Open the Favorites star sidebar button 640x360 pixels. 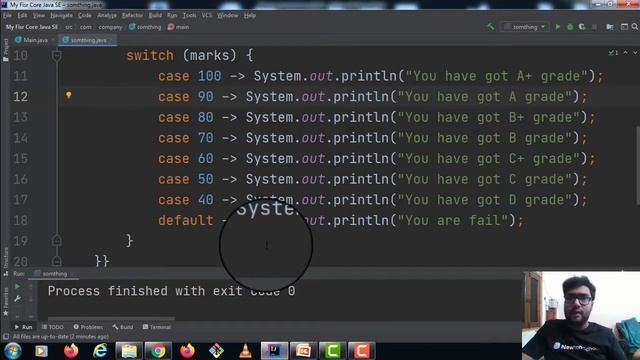coord(5,302)
